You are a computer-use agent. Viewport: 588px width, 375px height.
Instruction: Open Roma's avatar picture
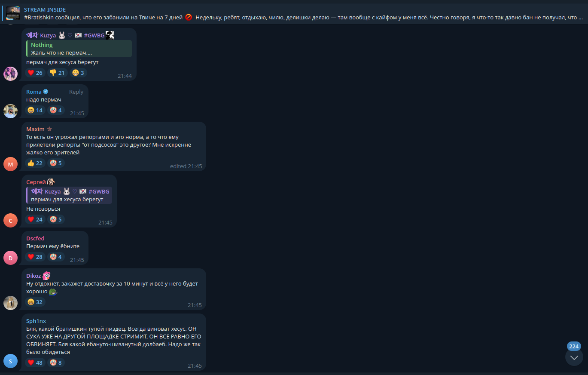[10, 111]
